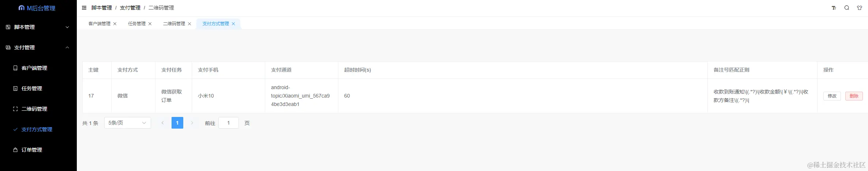Open the theme shirt icon
Viewport: 868px width, 171px height.
coord(859,8)
